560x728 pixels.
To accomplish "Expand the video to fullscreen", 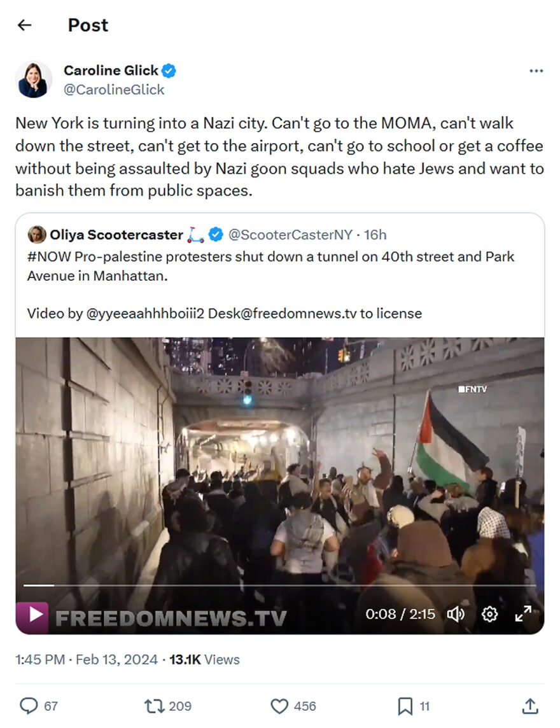I will click(x=523, y=614).
